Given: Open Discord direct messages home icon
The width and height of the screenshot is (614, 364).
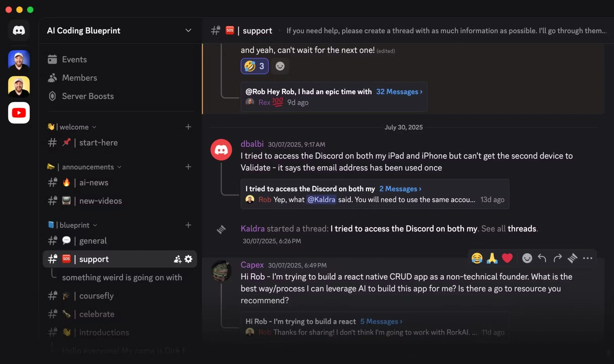Looking at the screenshot, I should click(19, 30).
